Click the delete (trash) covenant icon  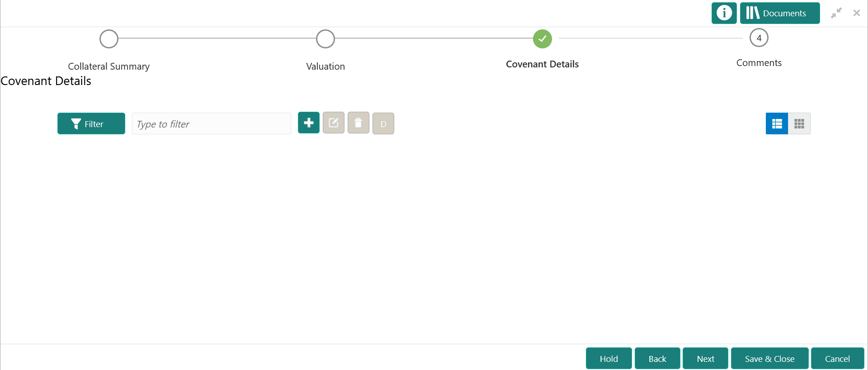click(x=358, y=123)
